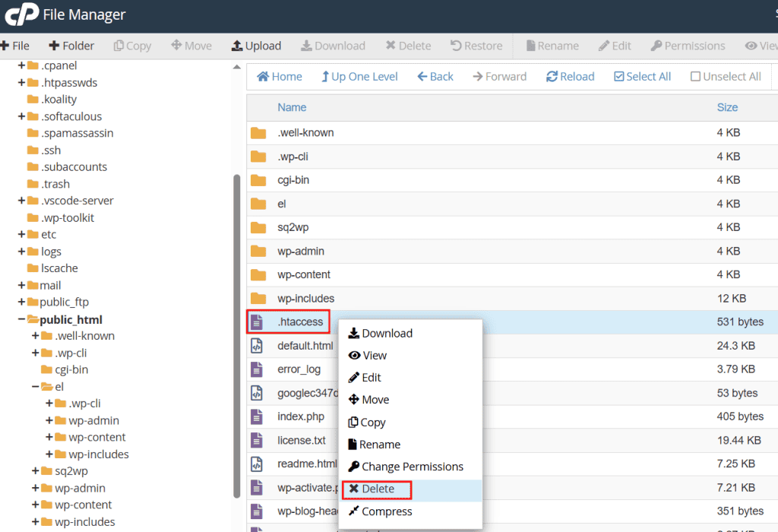Click license.txt file icon
This screenshot has height=532, width=778.
[257, 440]
